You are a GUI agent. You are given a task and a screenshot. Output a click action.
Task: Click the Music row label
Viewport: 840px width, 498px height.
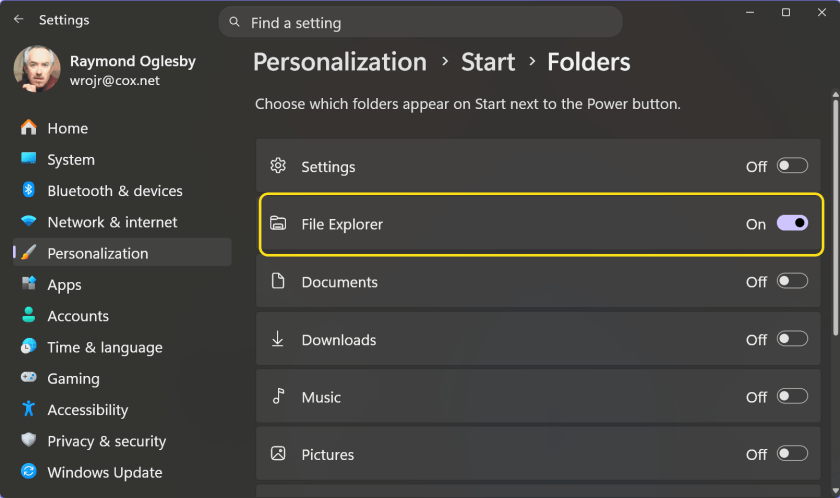click(x=321, y=397)
